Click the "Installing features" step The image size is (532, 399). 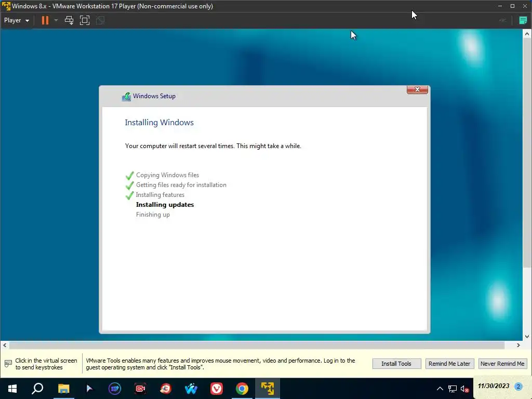(x=160, y=195)
